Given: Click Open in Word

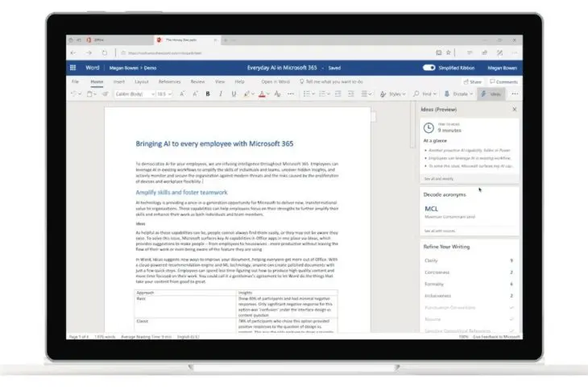Looking at the screenshot, I should (x=275, y=81).
